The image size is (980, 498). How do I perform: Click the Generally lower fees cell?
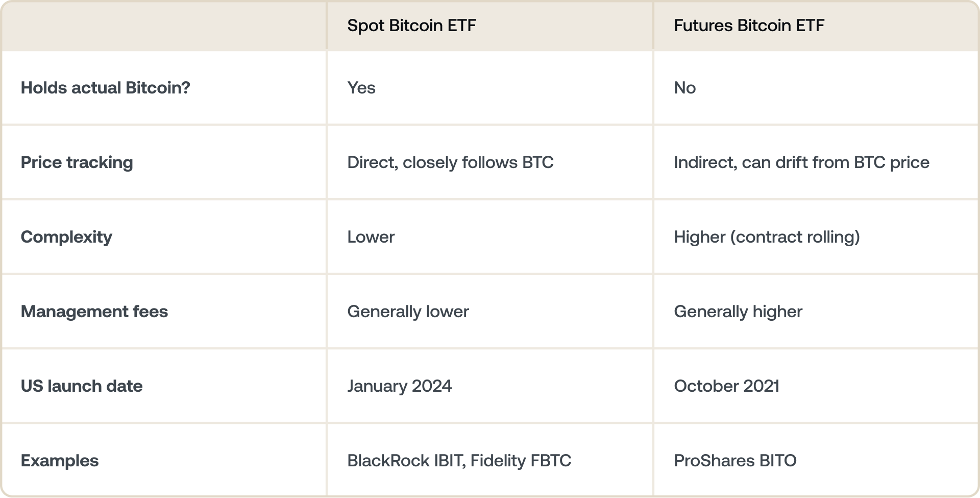pos(408,312)
